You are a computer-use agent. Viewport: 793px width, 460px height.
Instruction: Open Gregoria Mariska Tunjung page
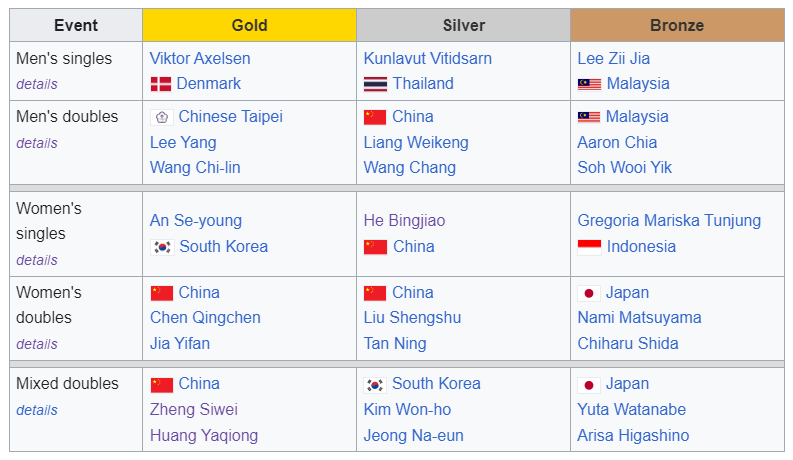click(668, 220)
